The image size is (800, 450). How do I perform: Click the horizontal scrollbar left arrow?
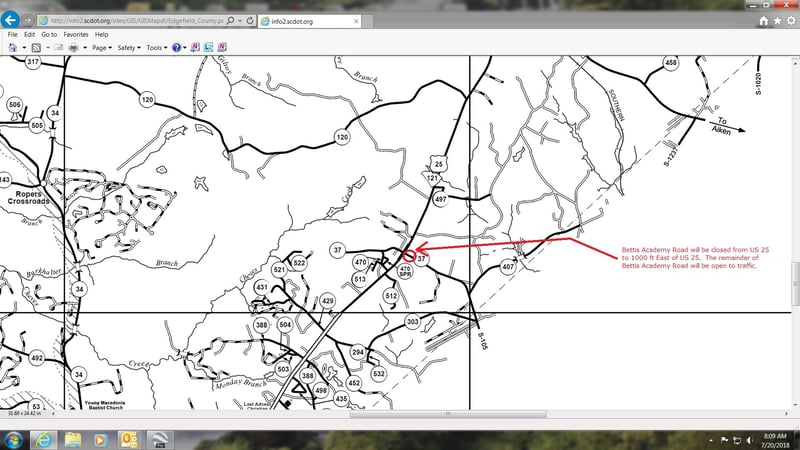53,414
